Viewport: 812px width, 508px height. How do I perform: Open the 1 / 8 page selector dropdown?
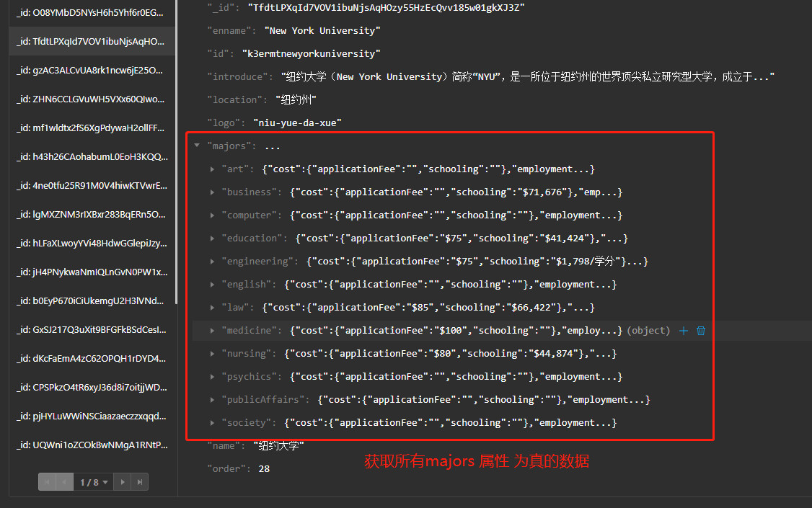pyautogui.click(x=94, y=482)
